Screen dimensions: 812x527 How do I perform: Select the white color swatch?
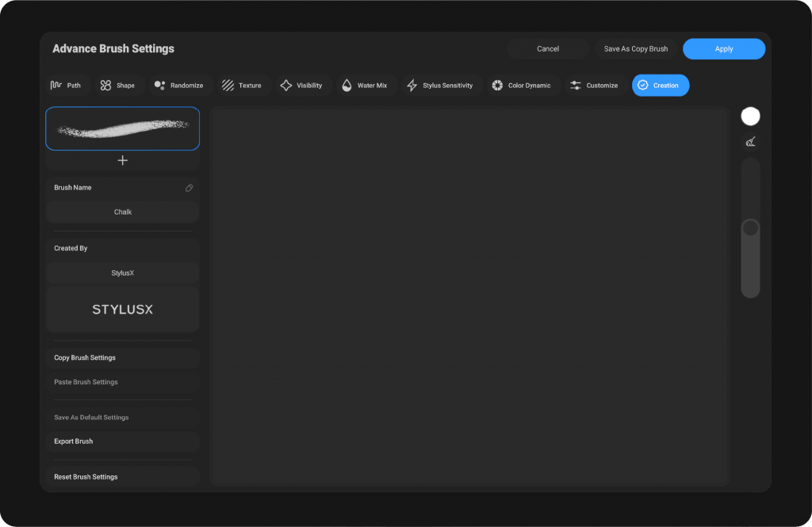750,116
